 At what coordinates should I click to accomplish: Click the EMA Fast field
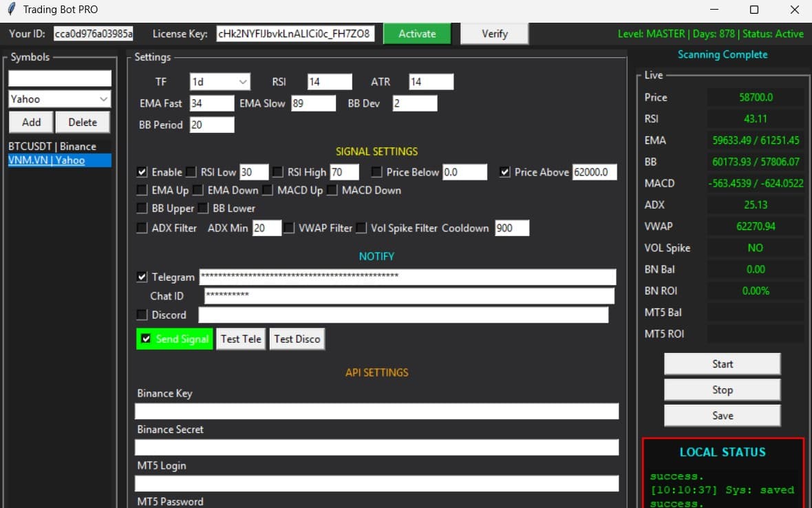212,103
